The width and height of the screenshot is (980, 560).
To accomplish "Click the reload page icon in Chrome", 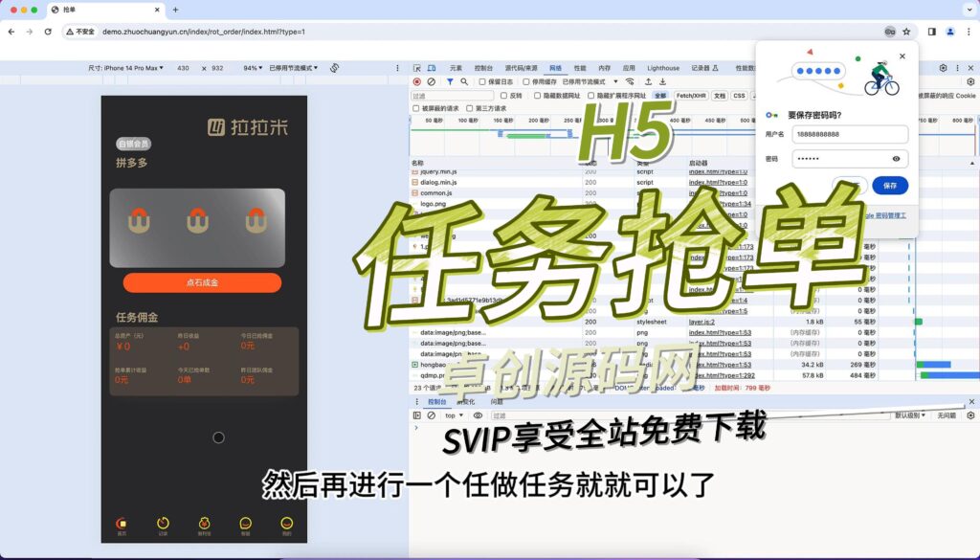I will click(x=48, y=32).
